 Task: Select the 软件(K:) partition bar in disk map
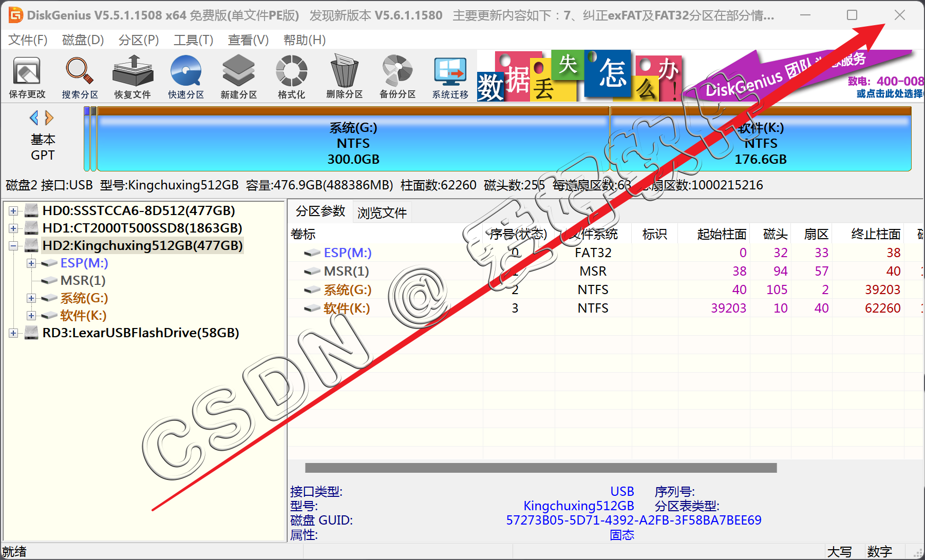761,139
